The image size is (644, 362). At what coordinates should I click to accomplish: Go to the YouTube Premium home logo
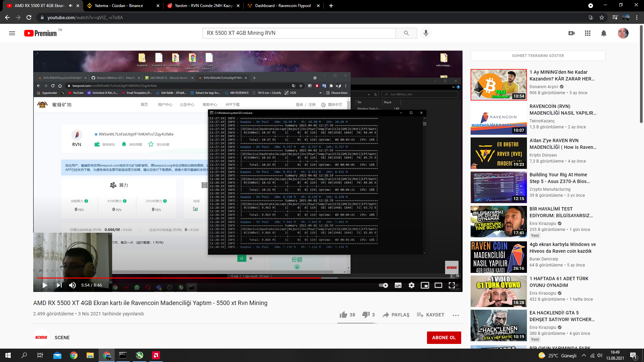tap(41, 33)
